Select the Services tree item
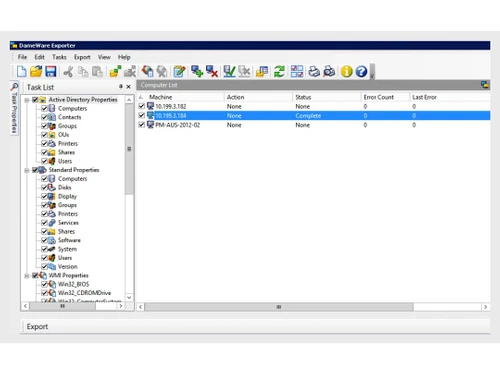500x375 pixels. coord(68,222)
